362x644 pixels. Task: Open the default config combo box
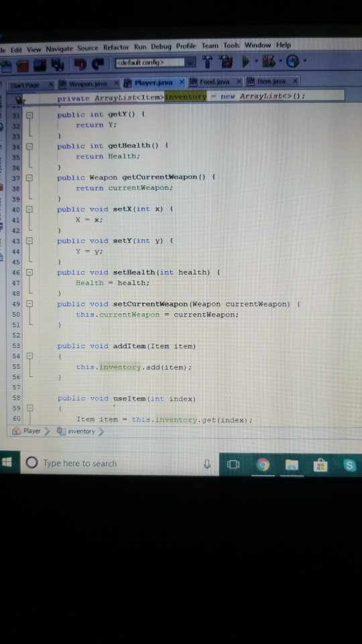click(155, 63)
